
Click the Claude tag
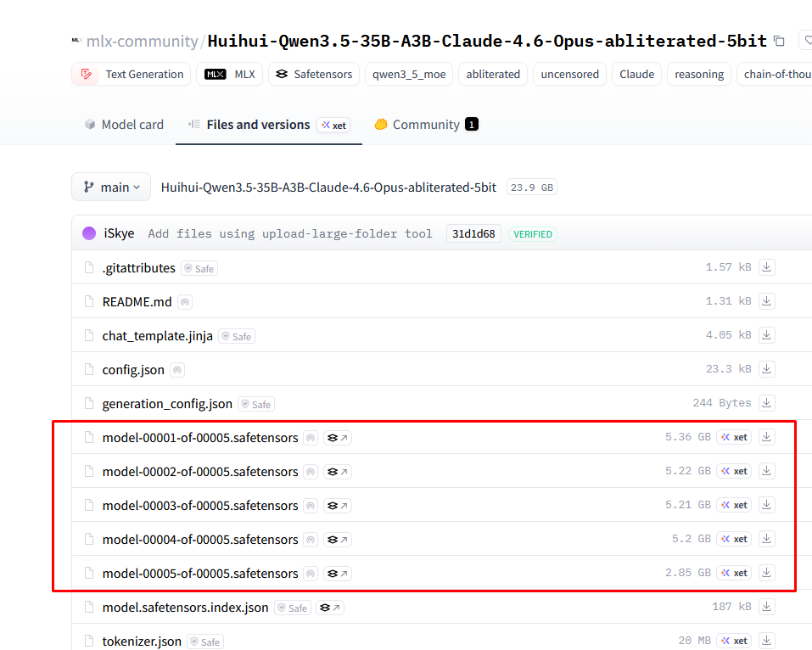pos(637,74)
